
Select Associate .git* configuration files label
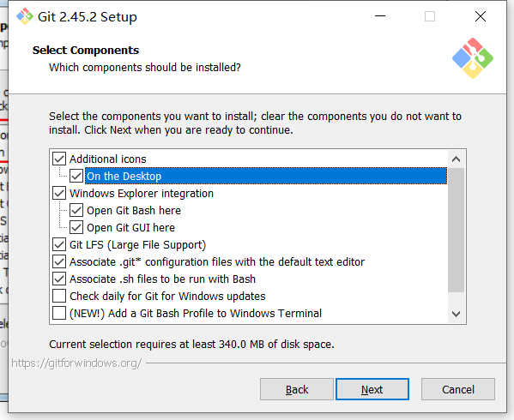[x=217, y=262]
